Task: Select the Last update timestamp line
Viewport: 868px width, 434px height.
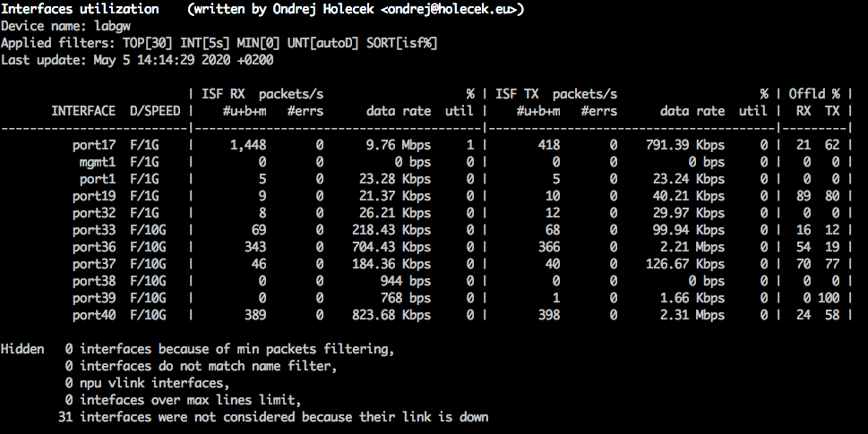Action: click(x=137, y=61)
